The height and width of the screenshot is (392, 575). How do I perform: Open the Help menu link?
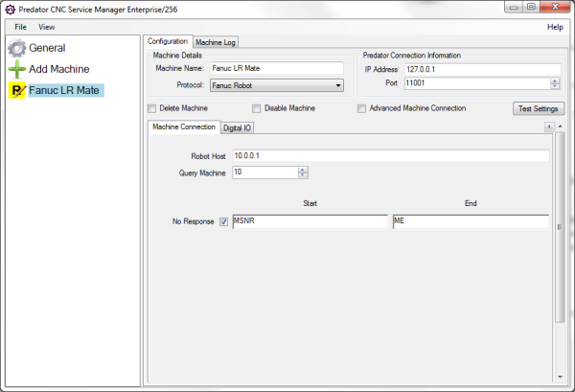click(x=555, y=27)
